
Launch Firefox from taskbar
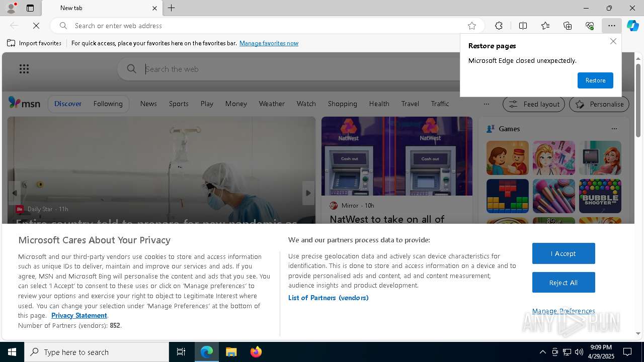pos(256,352)
